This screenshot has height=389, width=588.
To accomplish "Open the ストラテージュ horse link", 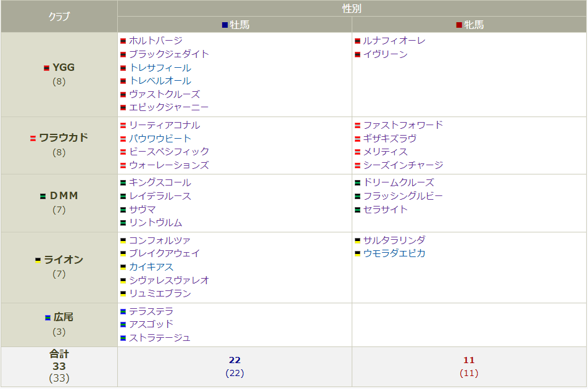I will tap(160, 338).
